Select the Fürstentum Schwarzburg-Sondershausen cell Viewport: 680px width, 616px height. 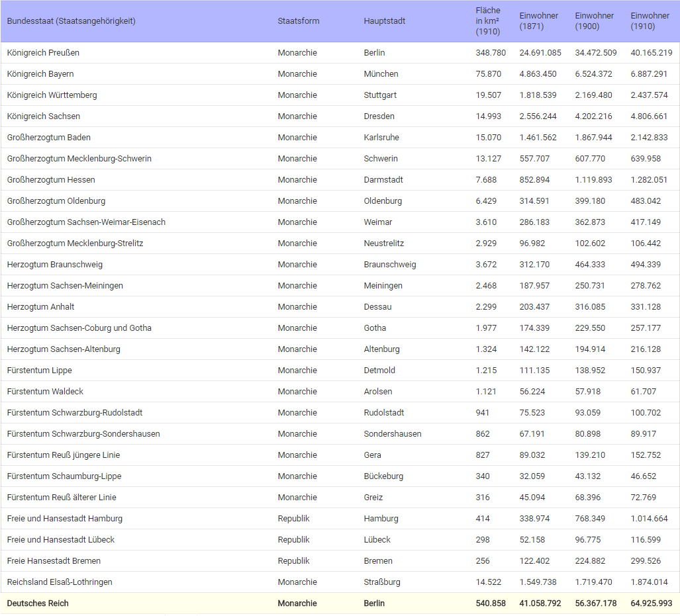point(83,434)
